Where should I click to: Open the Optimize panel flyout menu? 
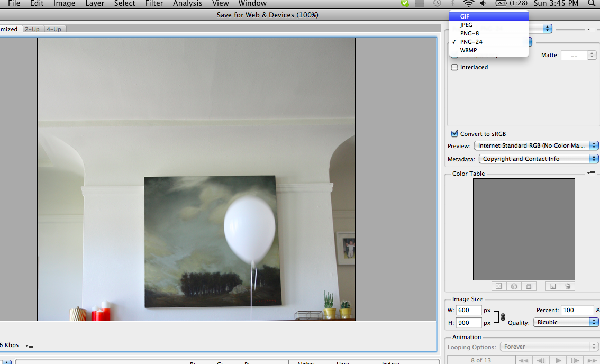pos(591,29)
